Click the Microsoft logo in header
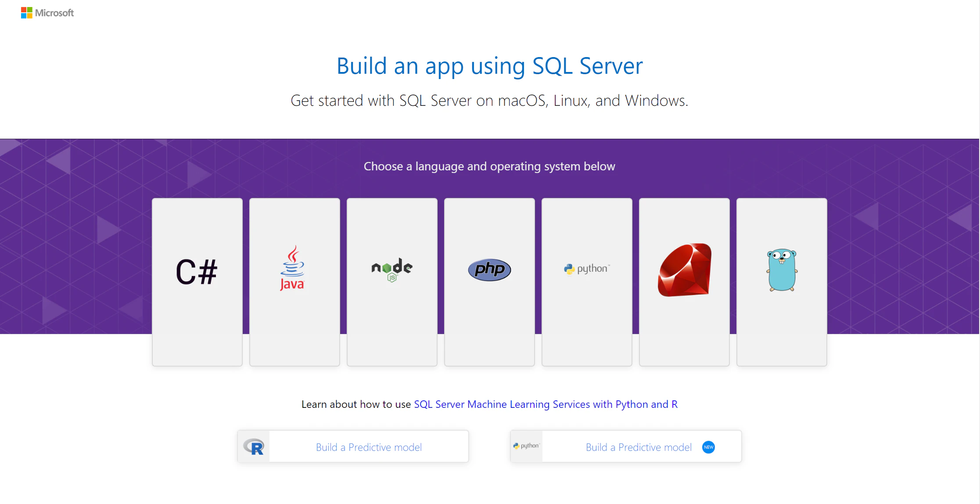 coord(27,13)
